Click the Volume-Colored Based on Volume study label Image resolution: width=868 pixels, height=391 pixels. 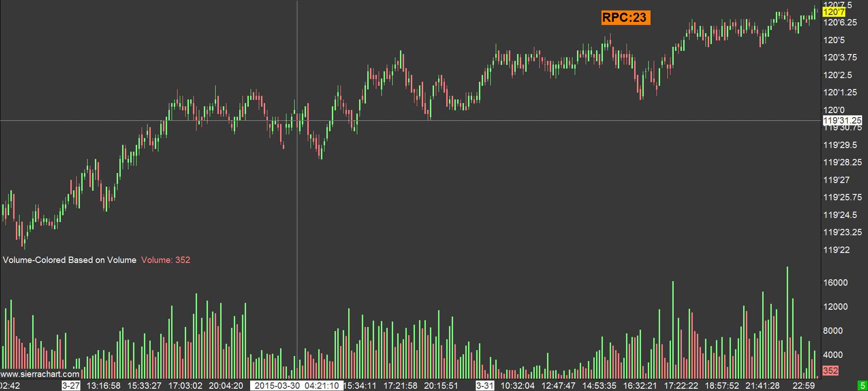point(69,260)
